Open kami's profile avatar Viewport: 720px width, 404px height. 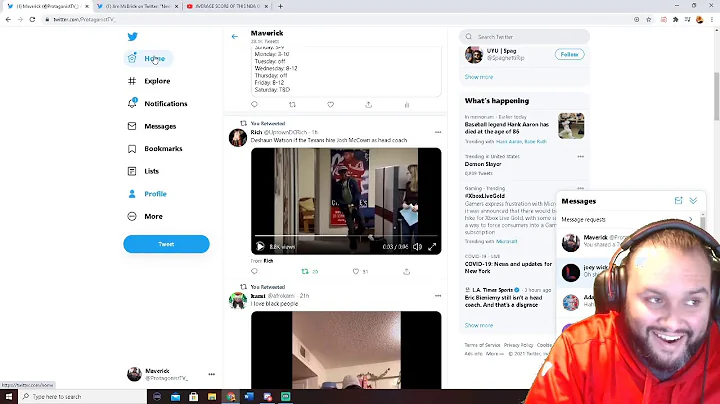pyautogui.click(x=238, y=301)
